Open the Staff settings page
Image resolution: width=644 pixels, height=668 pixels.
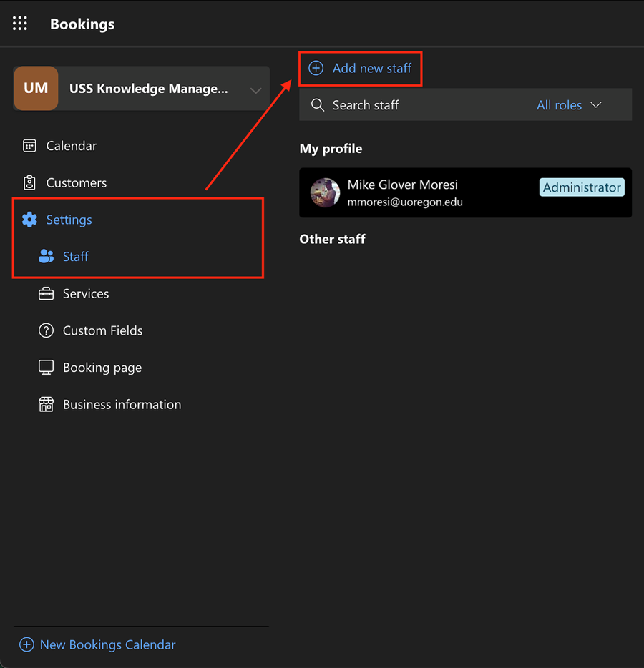tap(76, 257)
